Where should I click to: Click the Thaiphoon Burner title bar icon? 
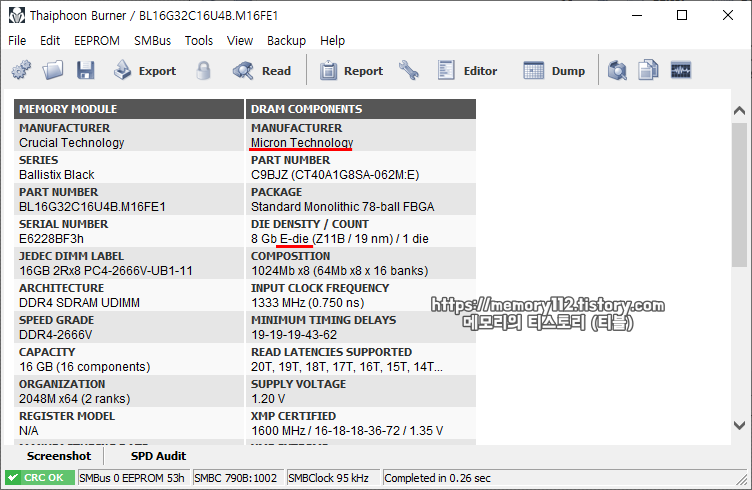pos(17,15)
